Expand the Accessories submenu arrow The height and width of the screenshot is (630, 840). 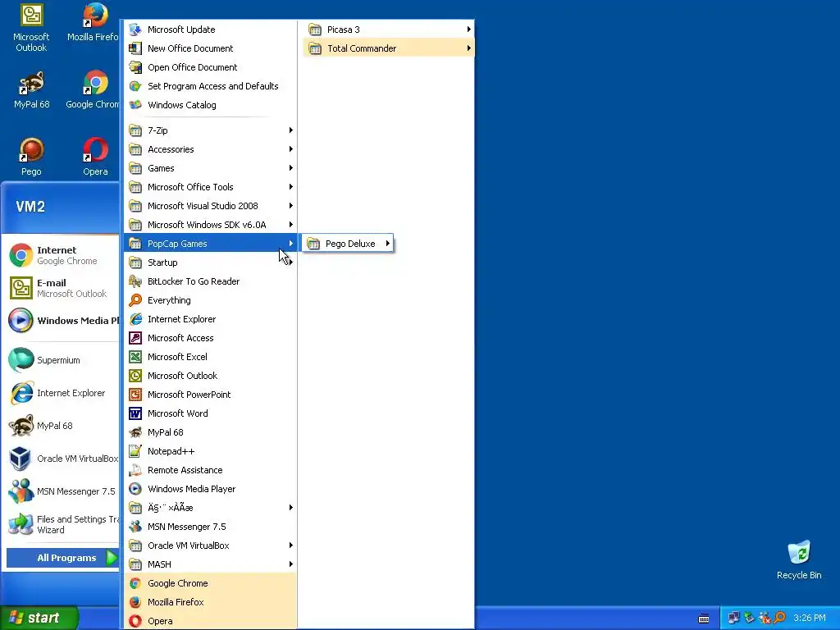(291, 149)
